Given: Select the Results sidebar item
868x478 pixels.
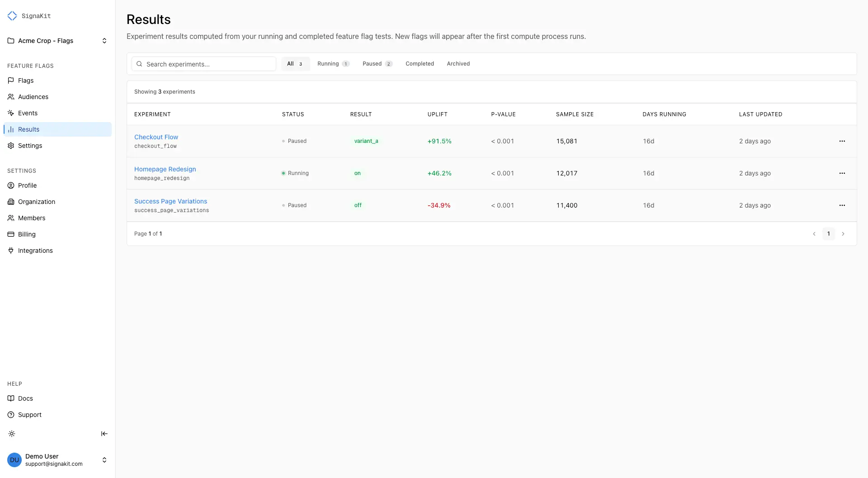Looking at the screenshot, I should click(x=57, y=129).
